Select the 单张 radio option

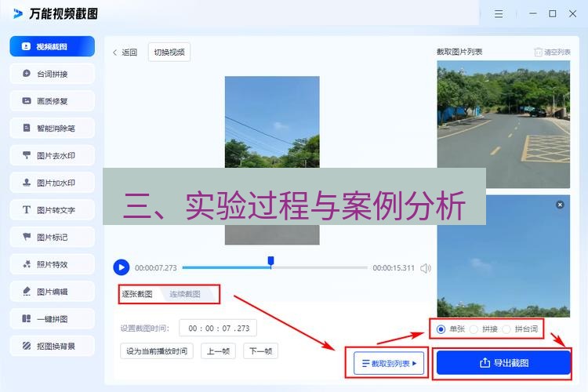pos(441,329)
